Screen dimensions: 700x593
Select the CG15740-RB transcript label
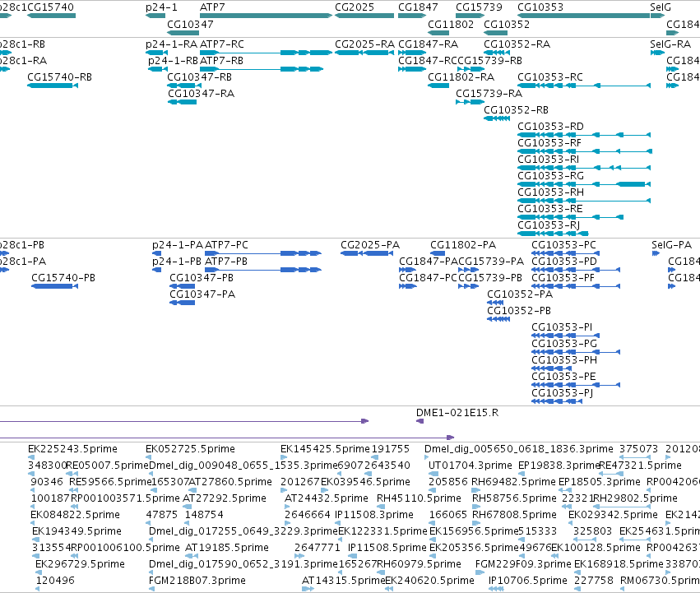point(59,77)
